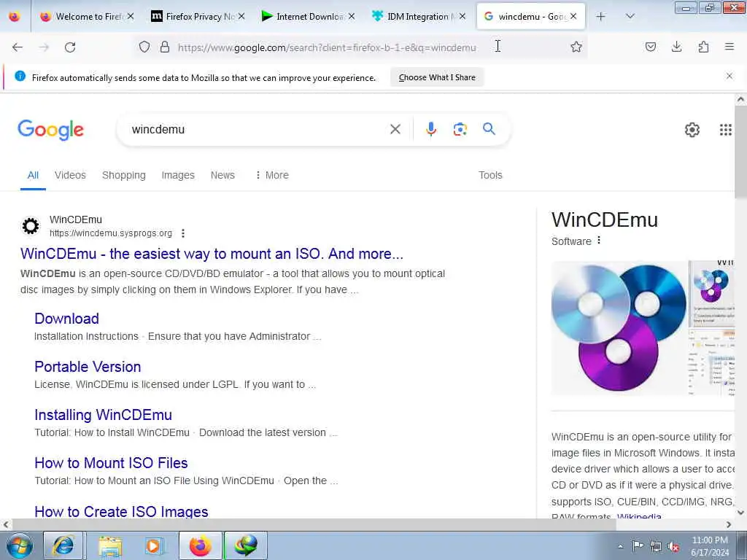Open the Tools search options
The image size is (747, 560).
490,175
